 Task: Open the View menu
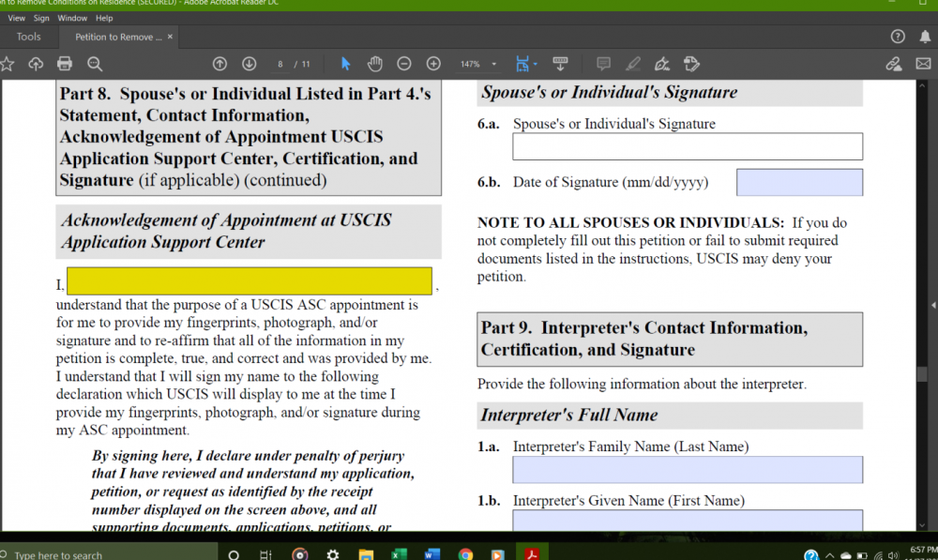16,18
